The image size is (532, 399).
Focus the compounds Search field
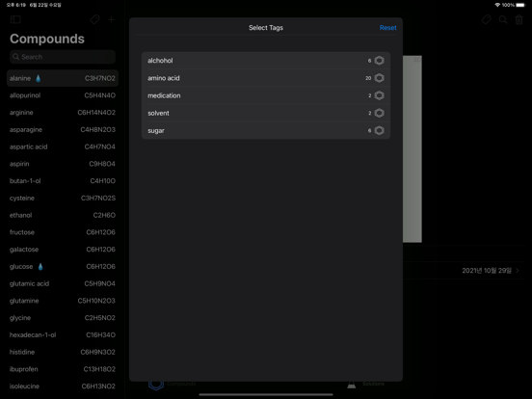(x=63, y=57)
